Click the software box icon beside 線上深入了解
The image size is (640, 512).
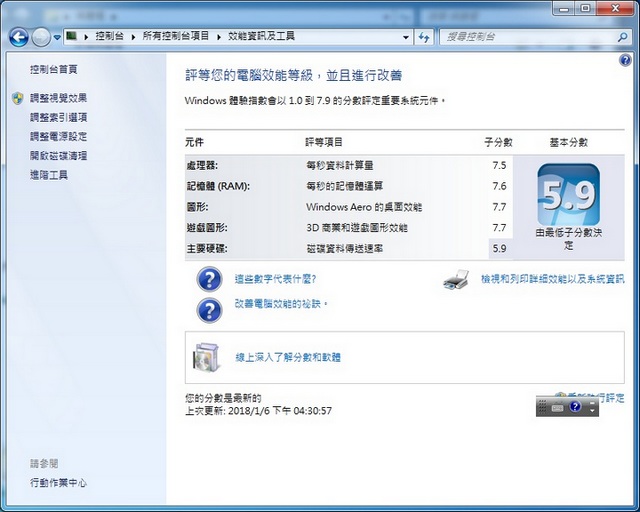207,357
